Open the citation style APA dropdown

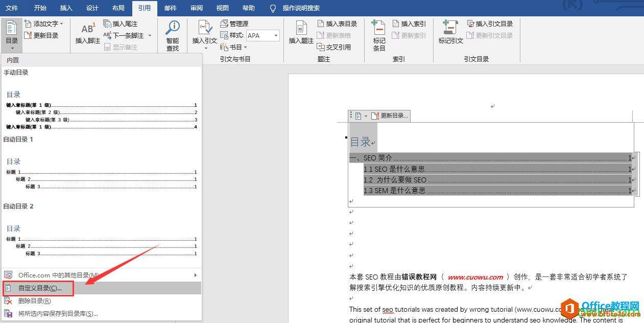pos(276,36)
